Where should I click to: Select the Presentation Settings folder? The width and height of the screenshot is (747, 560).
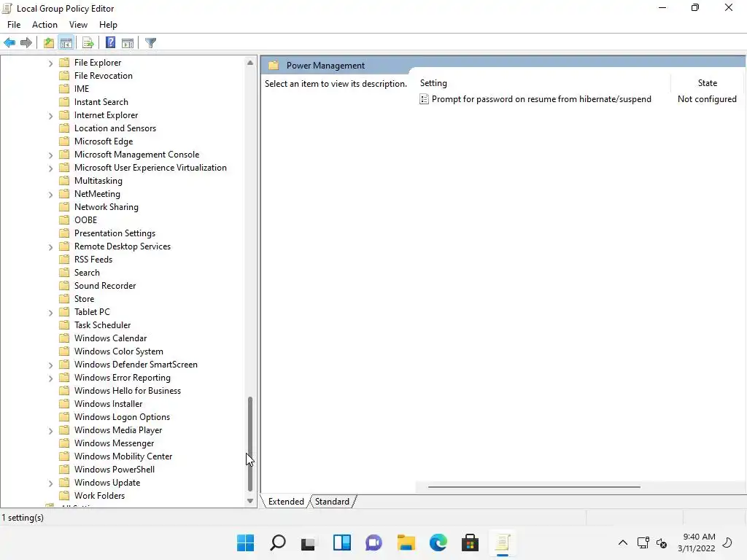coord(115,233)
